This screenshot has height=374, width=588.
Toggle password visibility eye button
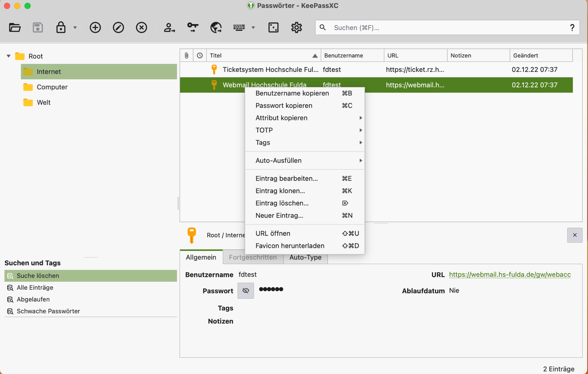click(x=246, y=291)
